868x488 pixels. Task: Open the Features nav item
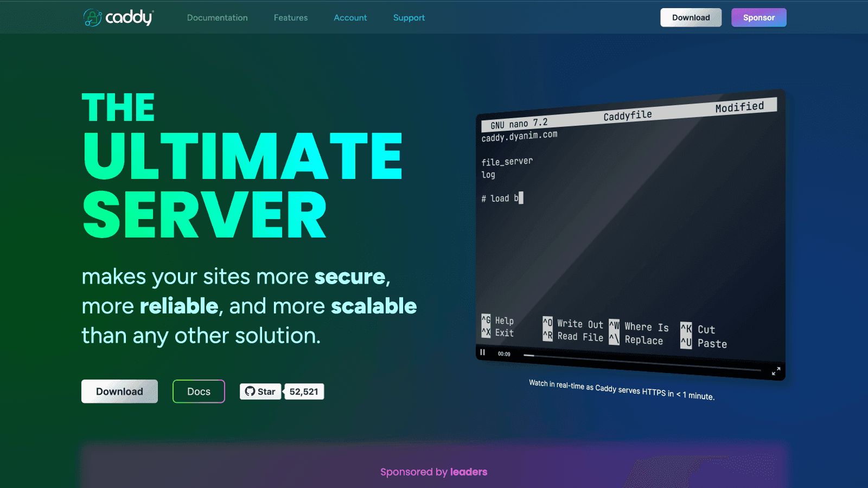pos(290,18)
